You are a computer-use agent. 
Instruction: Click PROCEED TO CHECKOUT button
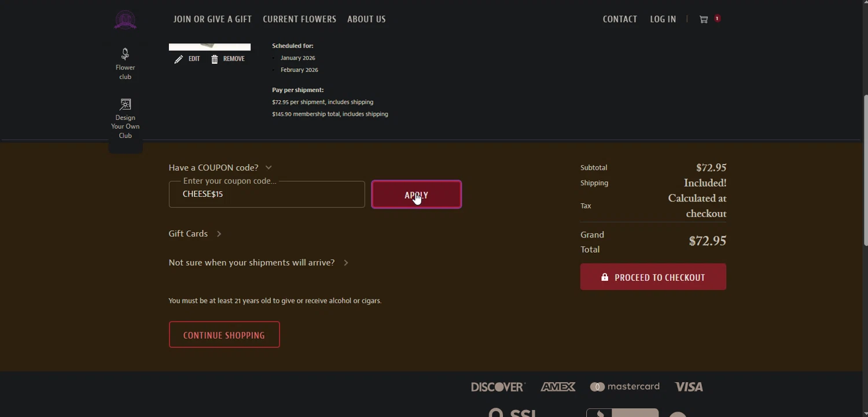653,277
